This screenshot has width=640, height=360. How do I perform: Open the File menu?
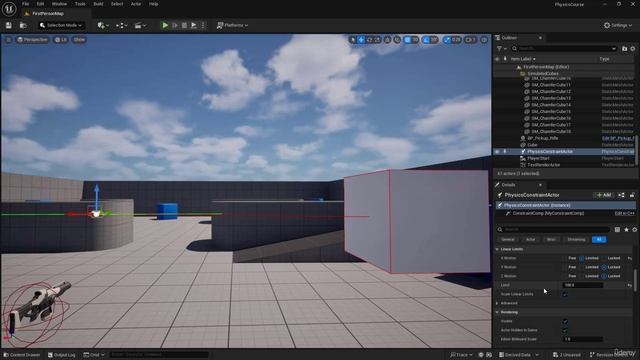25,4
